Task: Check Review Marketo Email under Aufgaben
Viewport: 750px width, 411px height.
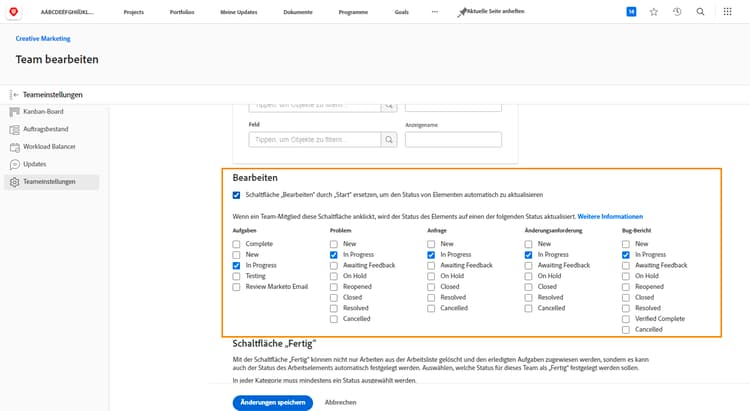Action: tap(236, 287)
